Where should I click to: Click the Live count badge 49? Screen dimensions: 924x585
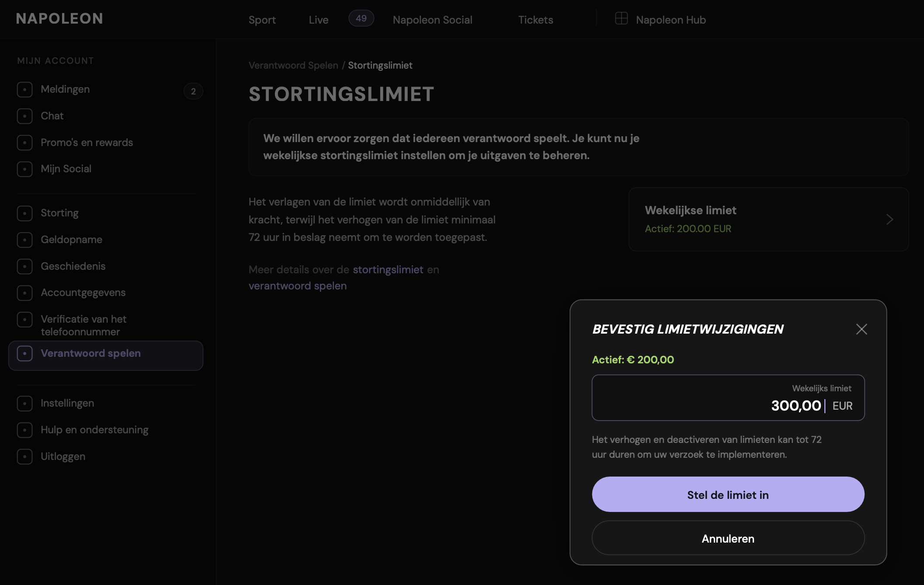[x=361, y=18]
